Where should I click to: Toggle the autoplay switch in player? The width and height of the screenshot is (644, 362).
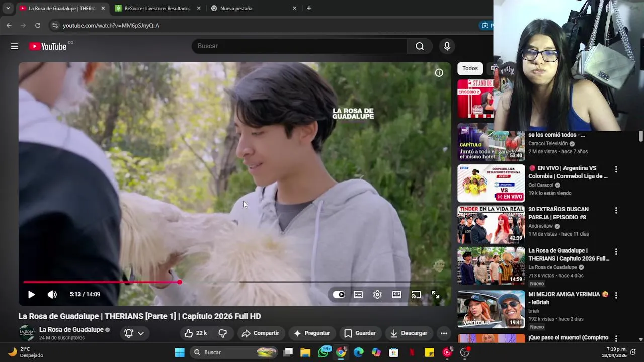[x=339, y=295]
